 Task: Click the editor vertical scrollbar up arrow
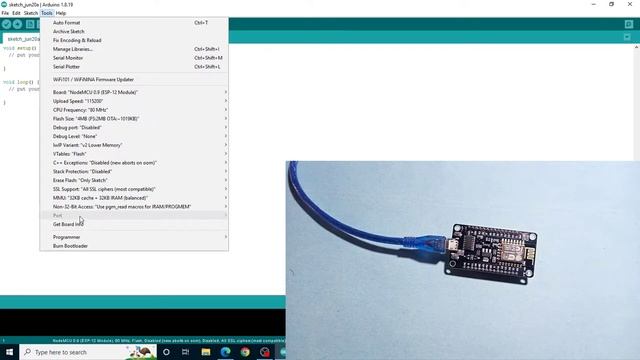[636, 48]
